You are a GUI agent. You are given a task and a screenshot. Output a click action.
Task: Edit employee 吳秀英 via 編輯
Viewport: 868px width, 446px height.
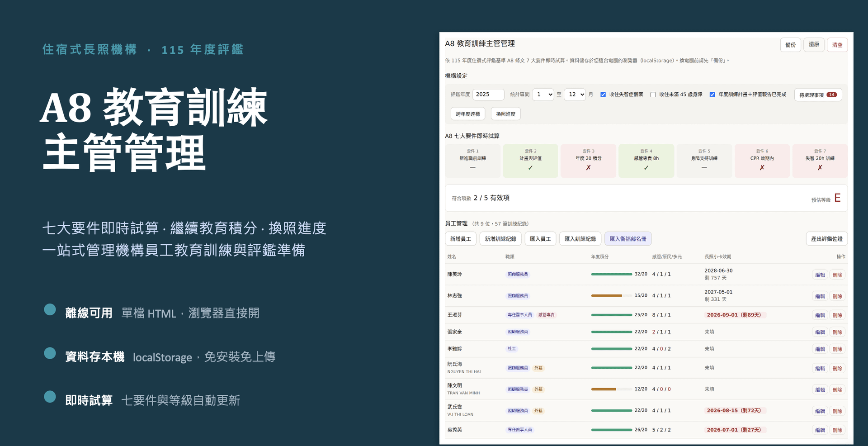click(x=820, y=430)
